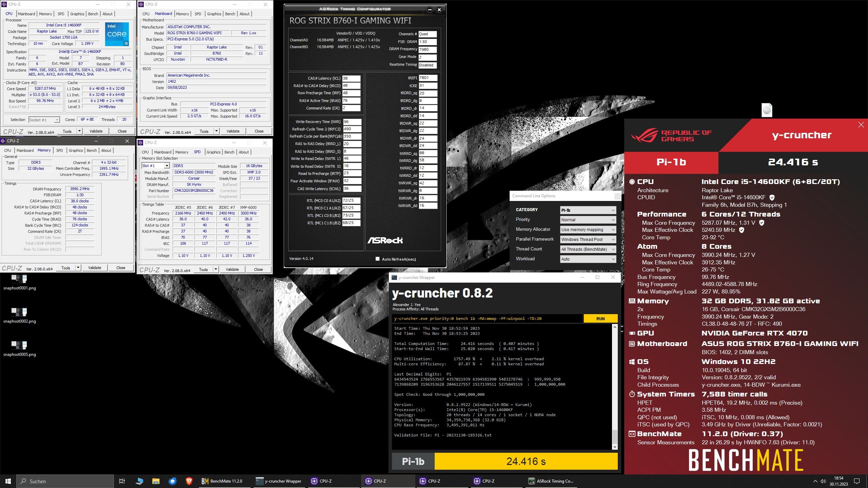Click the y-cruncher output scrollbar up arrow
Screen dimensions: 868x488
pyautogui.click(x=615, y=327)
